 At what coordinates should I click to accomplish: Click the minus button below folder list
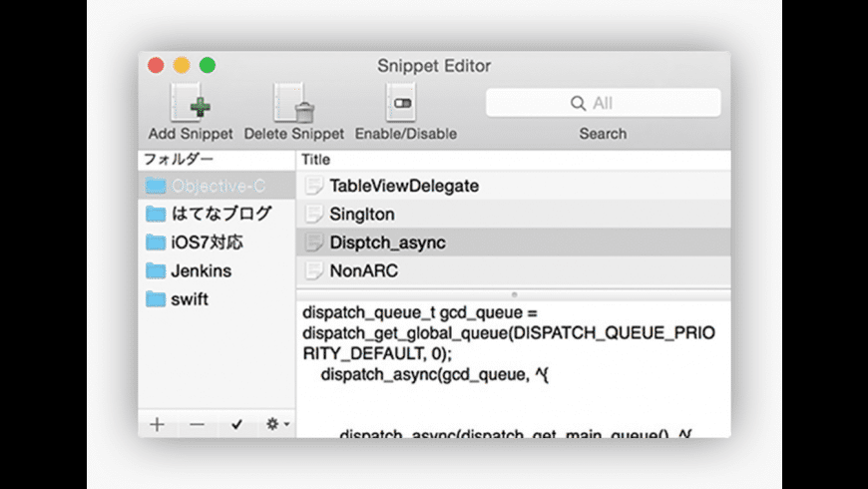point(197,424)
